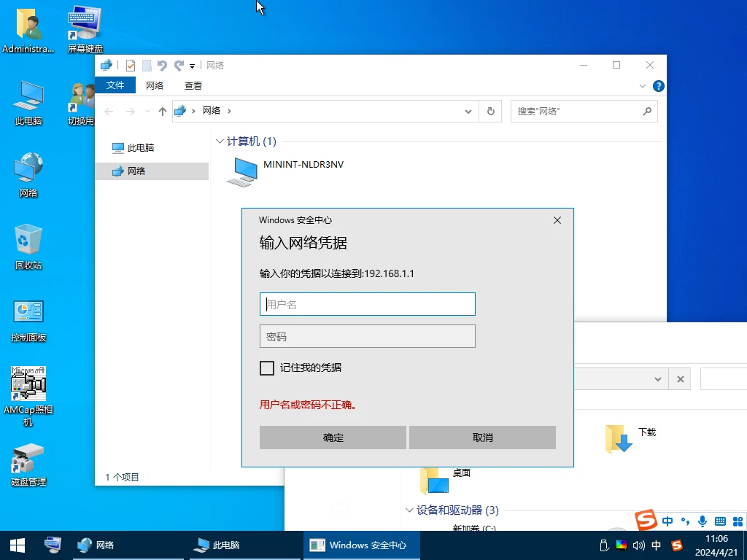Click the up-one-level arrow in Explorer
The width and height of the screenshot is (747, 560).
pyautogui.click(x=163, y=111)
